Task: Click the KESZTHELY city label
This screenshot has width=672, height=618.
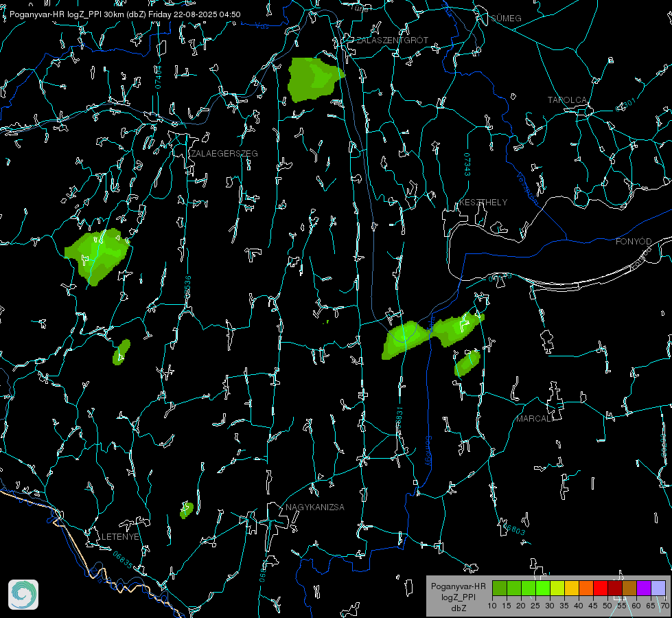Action: (483, 202)
